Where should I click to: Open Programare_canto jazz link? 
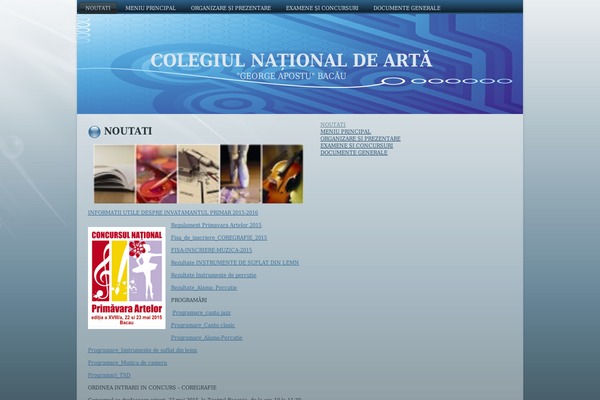pos(201,313)
